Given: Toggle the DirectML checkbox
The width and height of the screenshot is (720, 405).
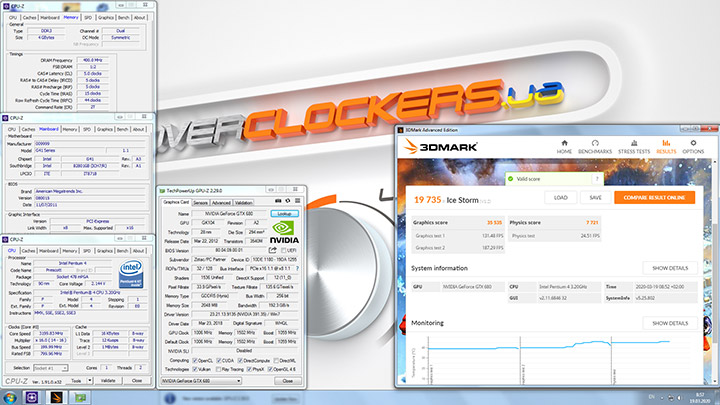Looking at the screenshot, I should (276, 360).
